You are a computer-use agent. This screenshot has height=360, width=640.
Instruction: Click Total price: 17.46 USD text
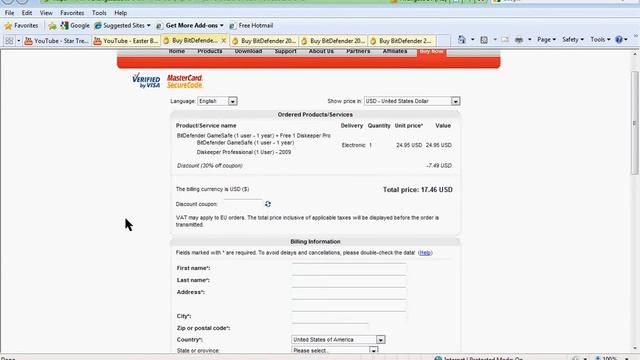point(418,190)
